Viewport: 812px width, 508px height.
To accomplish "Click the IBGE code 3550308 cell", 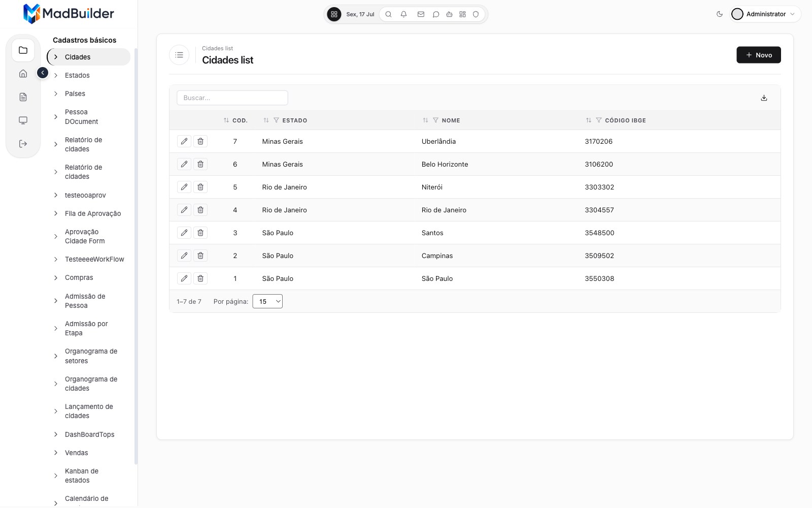I will [x=599, y=278].
